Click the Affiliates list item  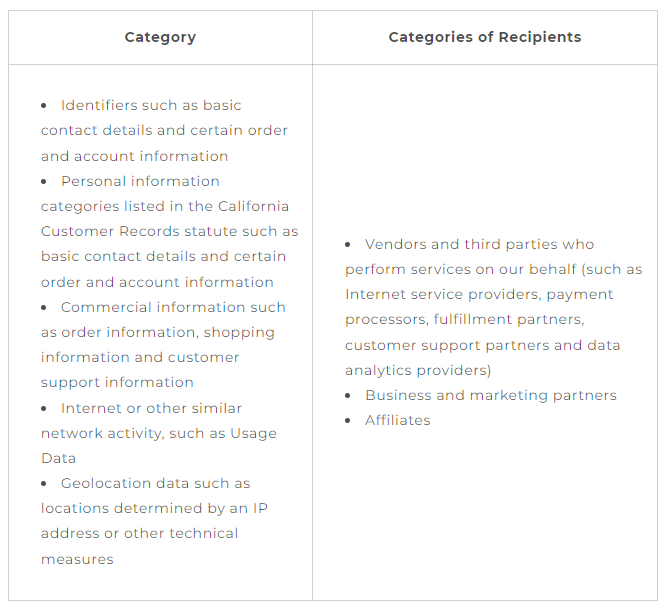pos(397,420)
